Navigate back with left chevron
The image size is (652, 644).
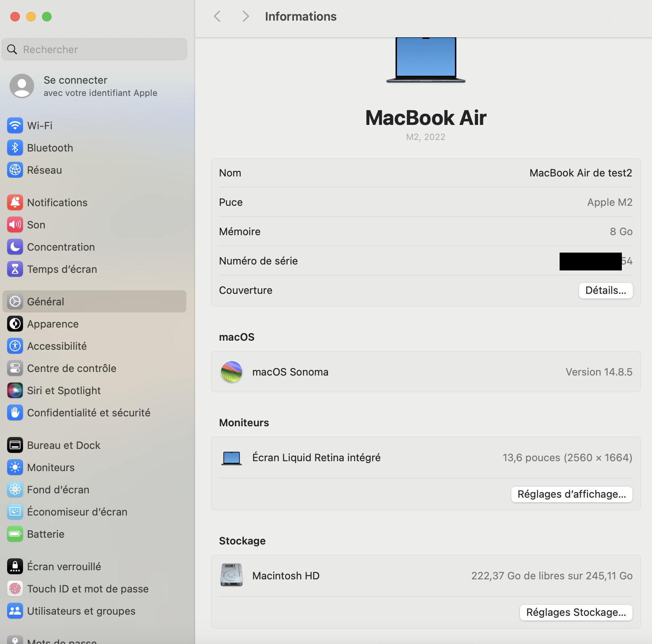click(217, 16)
